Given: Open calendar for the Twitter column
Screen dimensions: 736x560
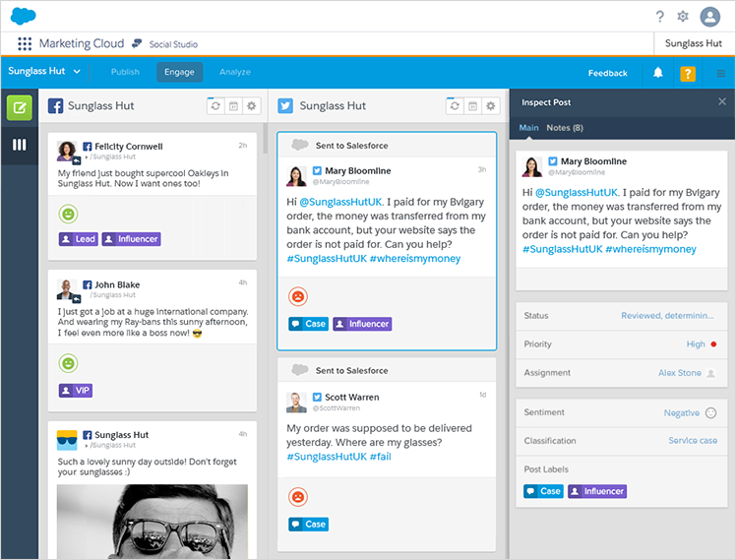Looking at the screenshot, I should tap(472, 106).
